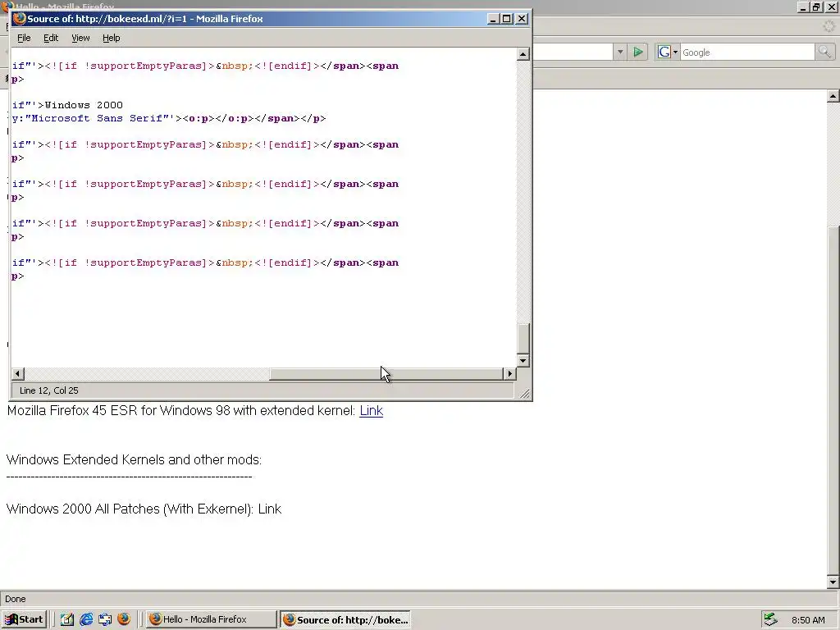Click main browser page scroll down arrow
840x630 pixels.
point(833,582)
